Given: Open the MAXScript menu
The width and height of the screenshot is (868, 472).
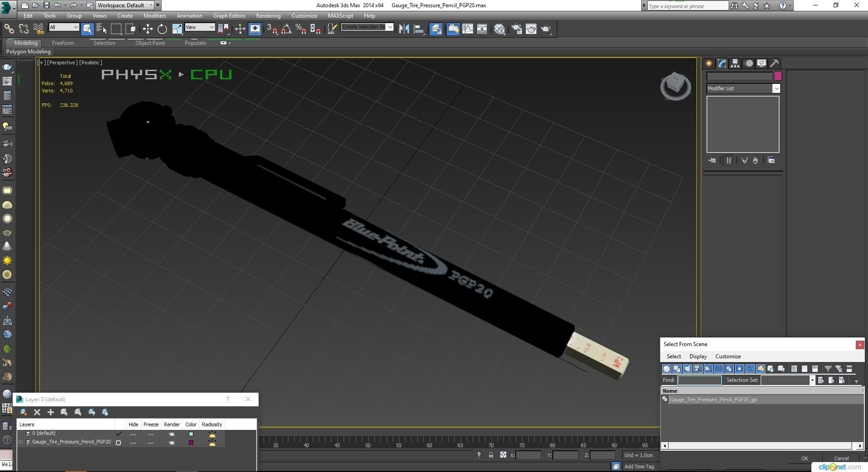Looking at the screenshot, I should coord(340,15).
